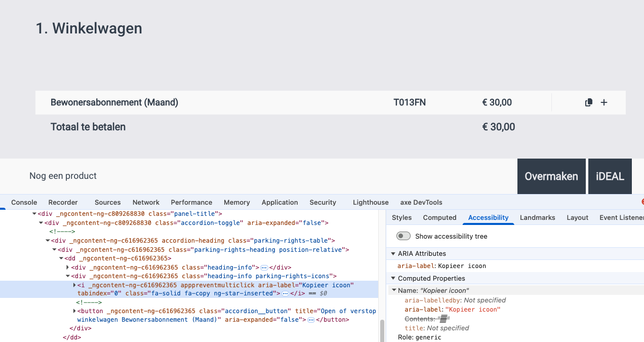Collapse the heading-info parking-rights-icons div
Screen dimensions: 644x342
pos(68,276)
